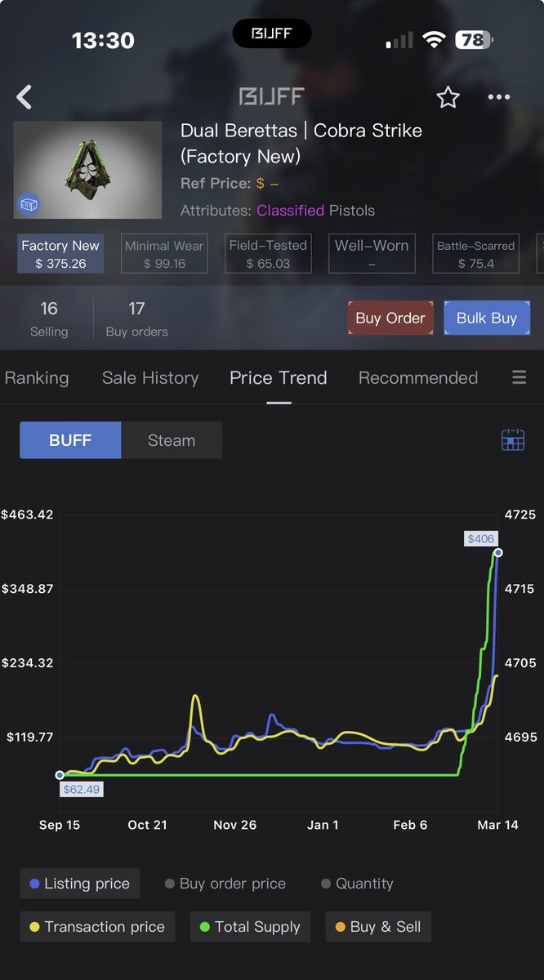Tap the 4725 supply axis label

tap(521, 514)
